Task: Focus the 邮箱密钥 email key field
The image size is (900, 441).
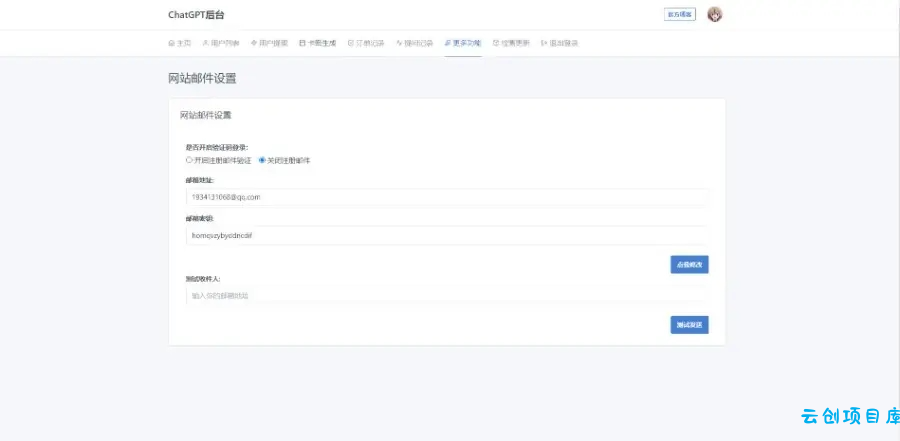Action: (x=447, y=235)
